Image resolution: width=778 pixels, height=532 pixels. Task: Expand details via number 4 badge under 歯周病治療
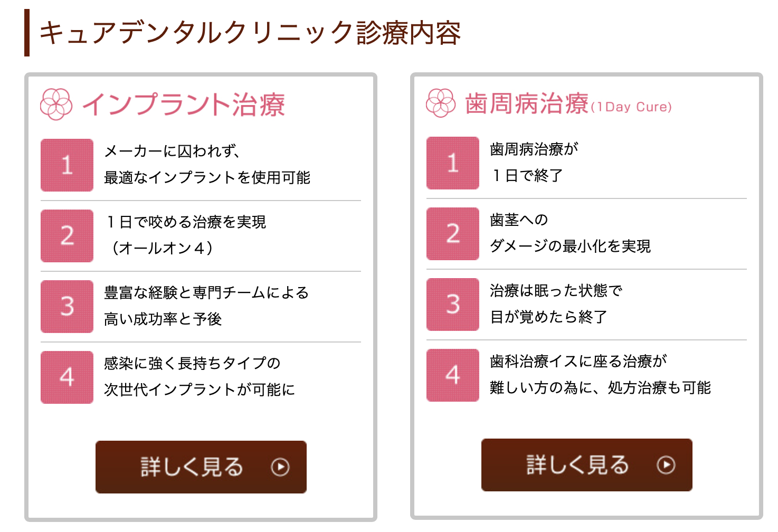click(452, 375)
